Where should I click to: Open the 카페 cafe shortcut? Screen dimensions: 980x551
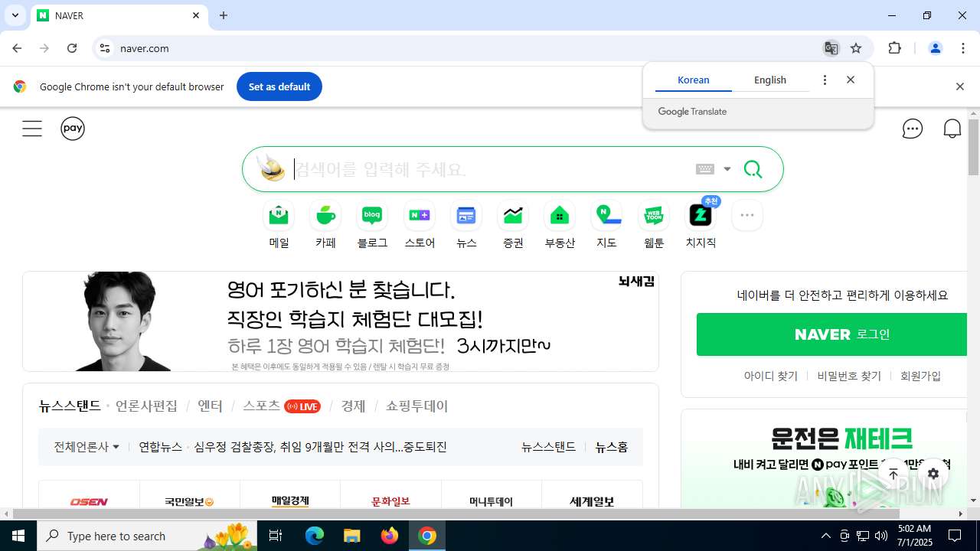325,225
